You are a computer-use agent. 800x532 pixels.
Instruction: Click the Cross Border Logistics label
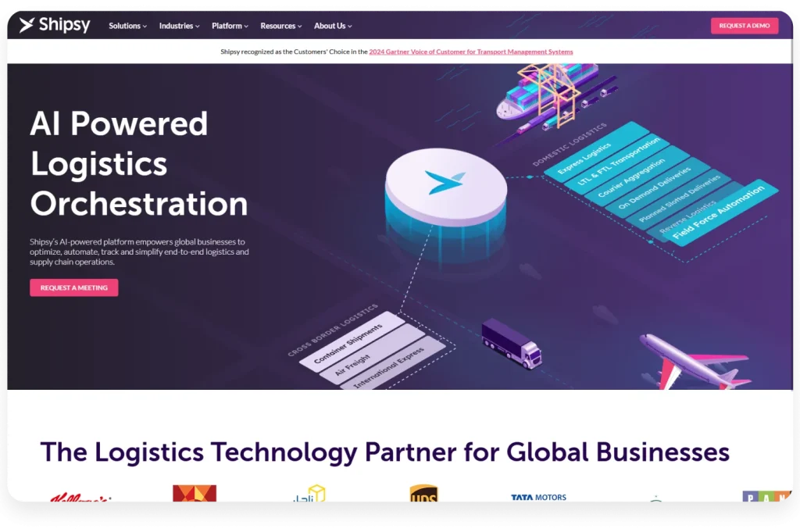coord(333,330)
